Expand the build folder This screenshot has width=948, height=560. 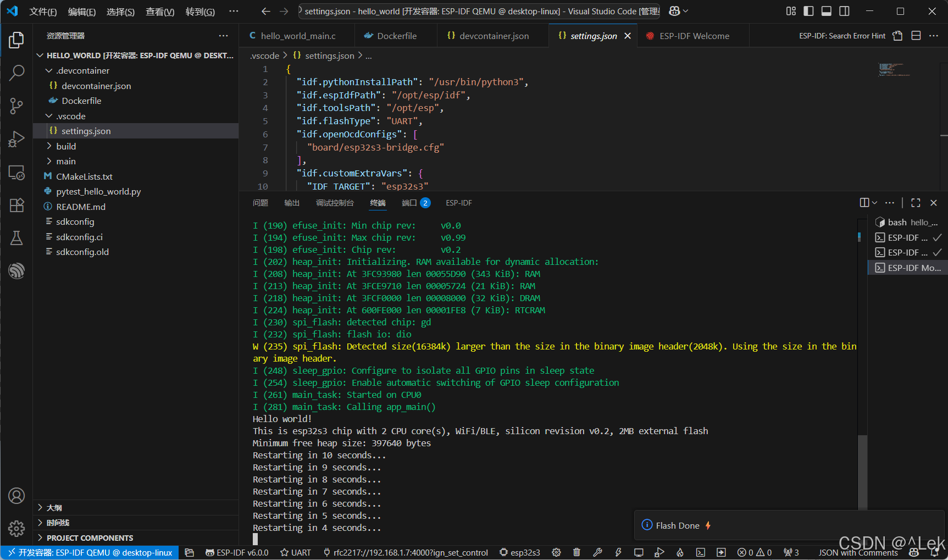tap(49, 146)
